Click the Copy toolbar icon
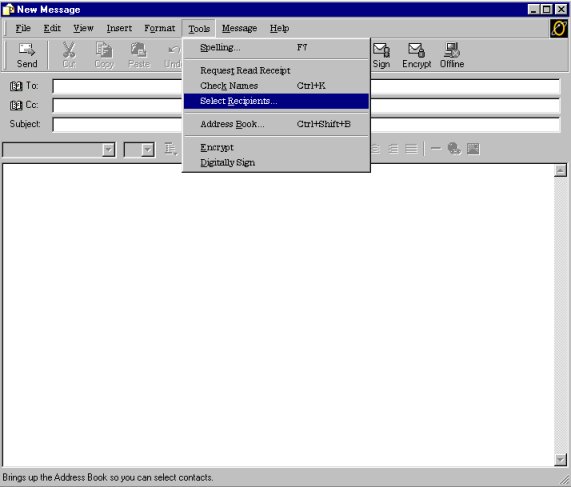This screenshot has width=571, height=487. tap(104, 50)
